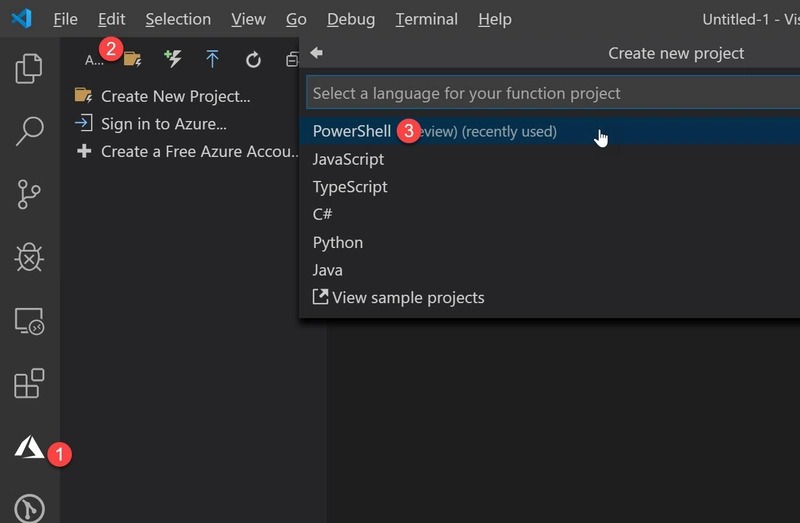Open the Remote Explorer view
The height and width of the screenshot is (523, 800).
point(30,321)
